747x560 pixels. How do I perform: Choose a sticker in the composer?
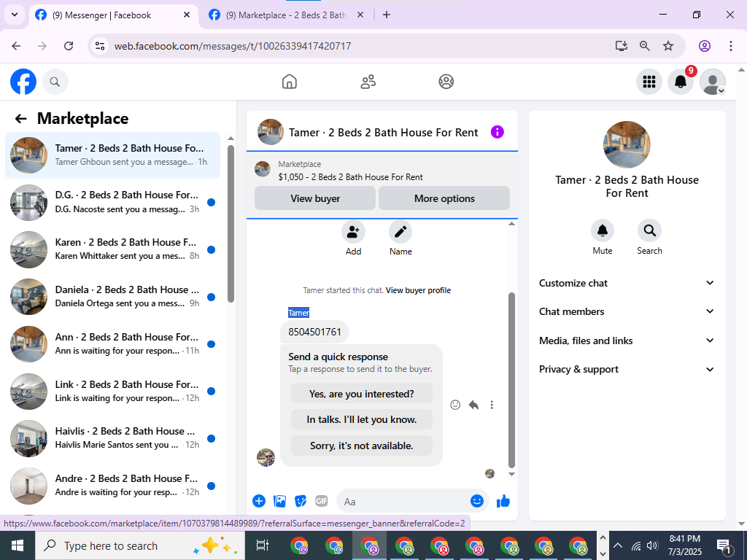click(301, 501)
